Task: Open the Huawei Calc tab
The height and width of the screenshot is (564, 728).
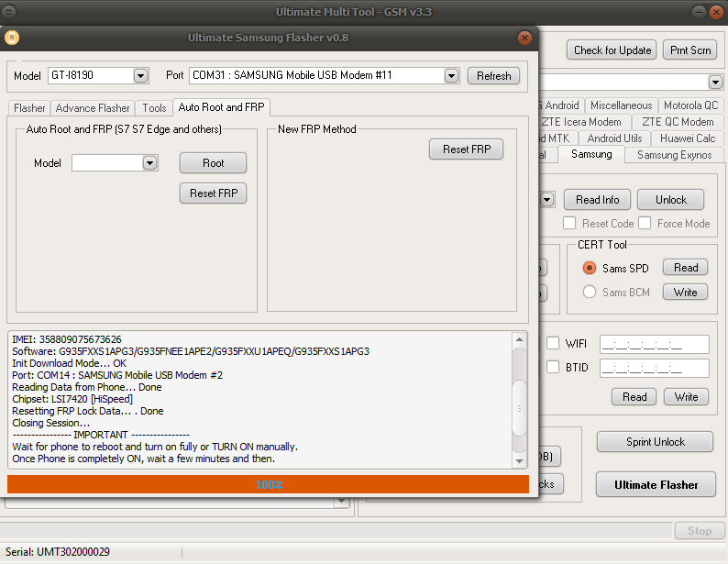Action: 687,138
